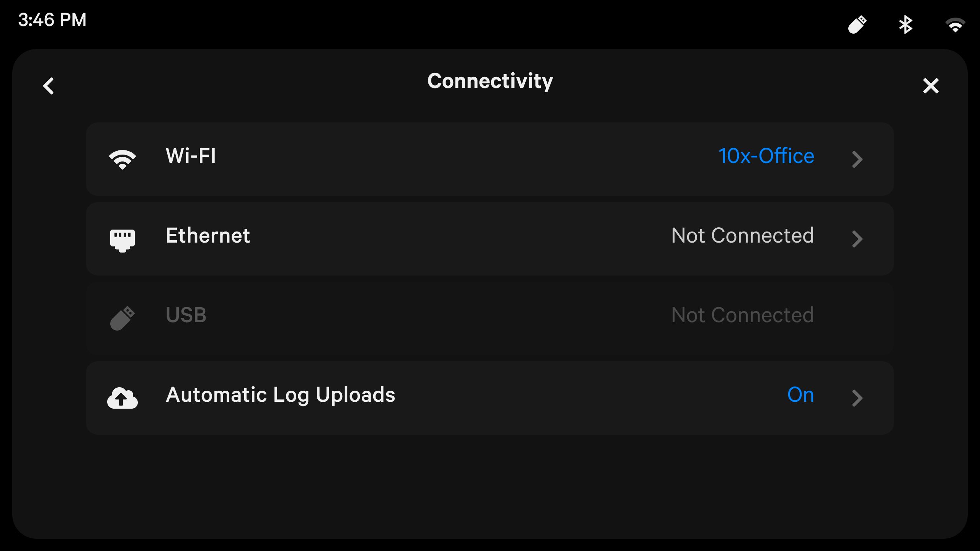This screenshot has width=980, height=551.
Task: Select the Automatic Log Uploads label
Action: click(x=281, y=395)
